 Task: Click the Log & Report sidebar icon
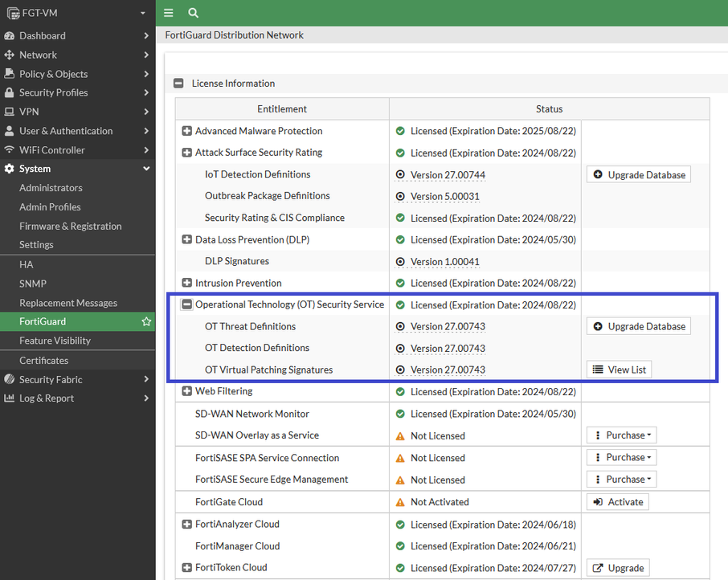coord(10,398)
